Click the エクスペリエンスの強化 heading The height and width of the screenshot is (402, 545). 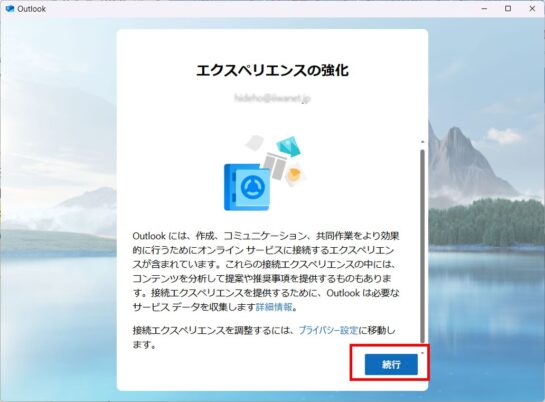click(x=272, y=71)
